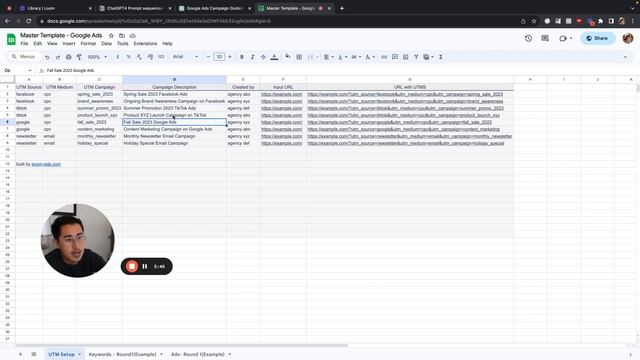Switch to Ads- Round 1(Example) tab
Image resolution: width=640 pixels, height=360 pixels.
point(198,354)
